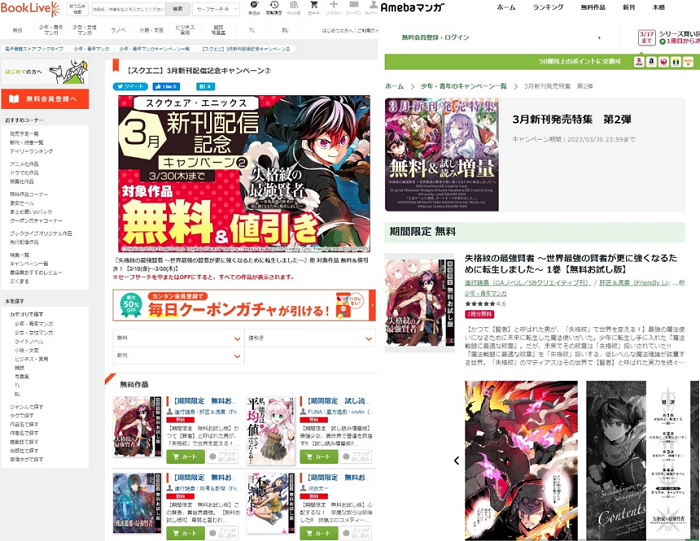Click デイリーランキング in the BookLive sidebar
This screenshot has width=700, height=541.
(31, 151)
